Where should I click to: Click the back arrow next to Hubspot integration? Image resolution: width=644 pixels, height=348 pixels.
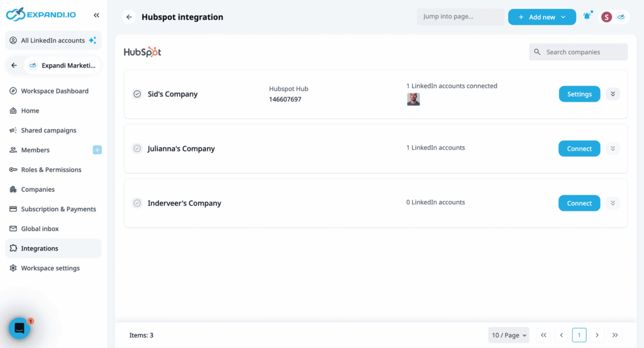129,17
